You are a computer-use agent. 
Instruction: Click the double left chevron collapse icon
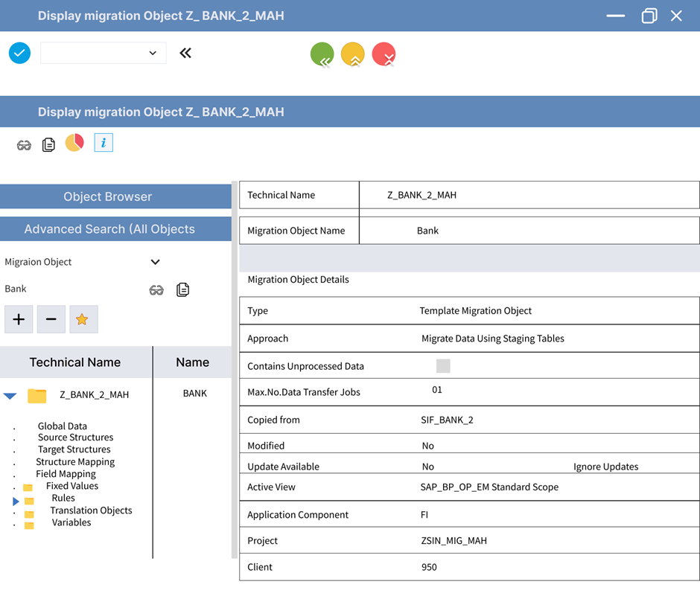tap(185, 53)
